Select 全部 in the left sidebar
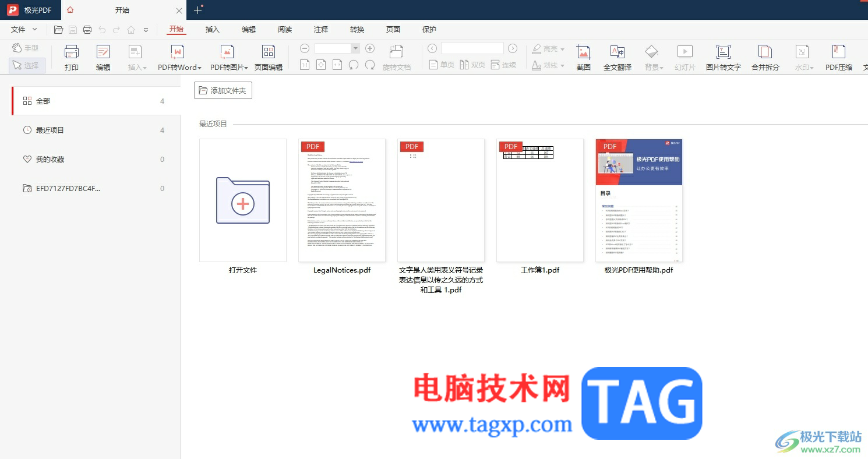The height and width of the screenshot is (459, 868). [x=96, y=101]
